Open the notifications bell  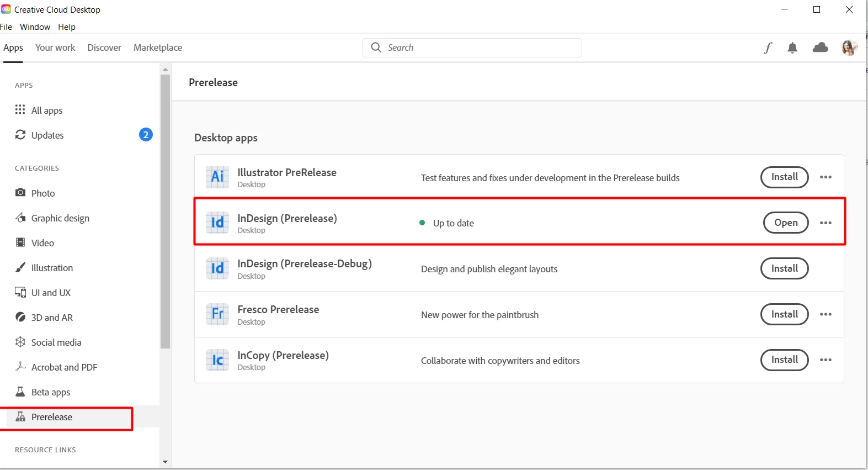(x=793, y=48)
